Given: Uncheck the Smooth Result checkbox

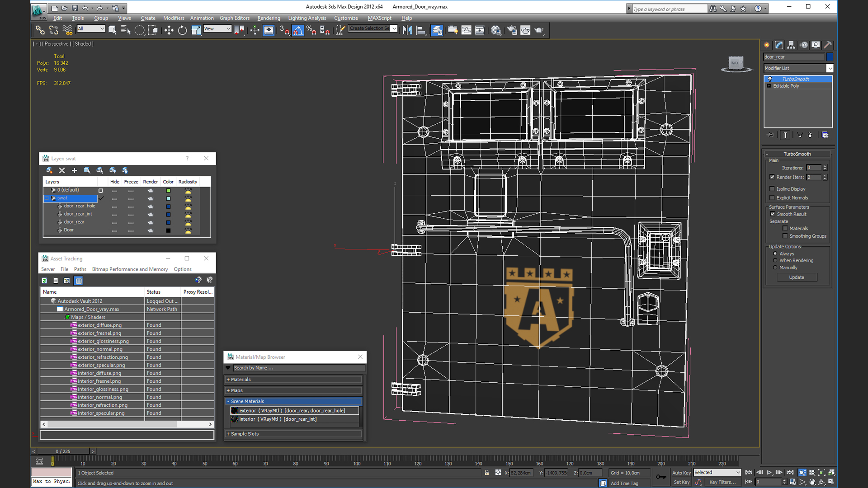Looking at the screenshot, I should point(772,214).
